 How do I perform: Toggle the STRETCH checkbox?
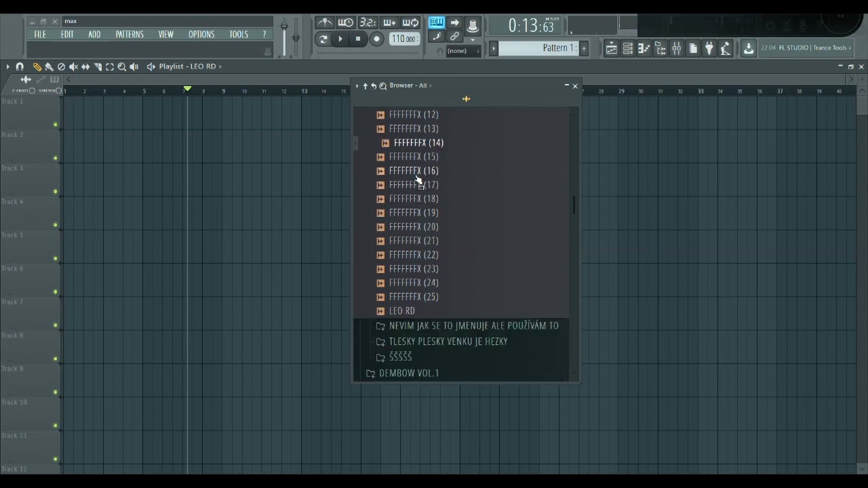(58, 91)
